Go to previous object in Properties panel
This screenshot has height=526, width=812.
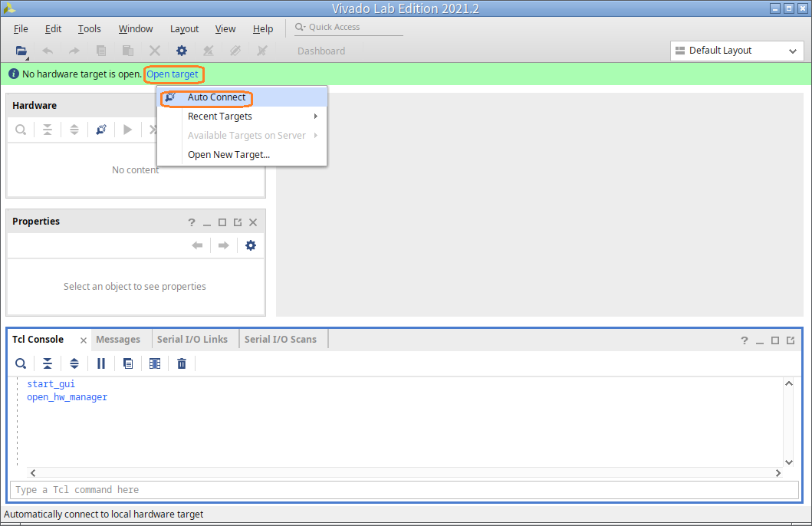197,245
